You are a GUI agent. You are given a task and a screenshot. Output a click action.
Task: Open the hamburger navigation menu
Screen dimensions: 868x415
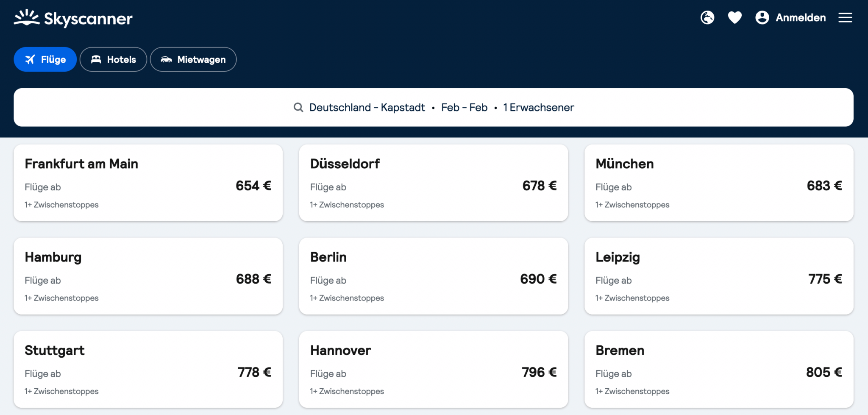point(845,18)
